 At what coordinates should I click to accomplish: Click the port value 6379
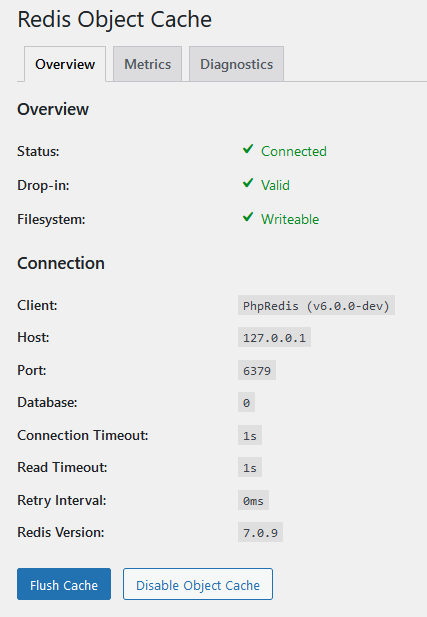(257, 370)
